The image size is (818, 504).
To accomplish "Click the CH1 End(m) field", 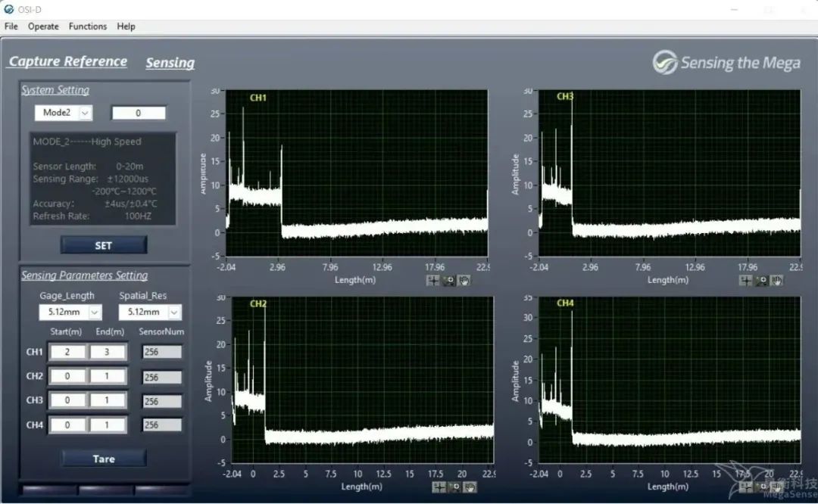I will point(107,352).
